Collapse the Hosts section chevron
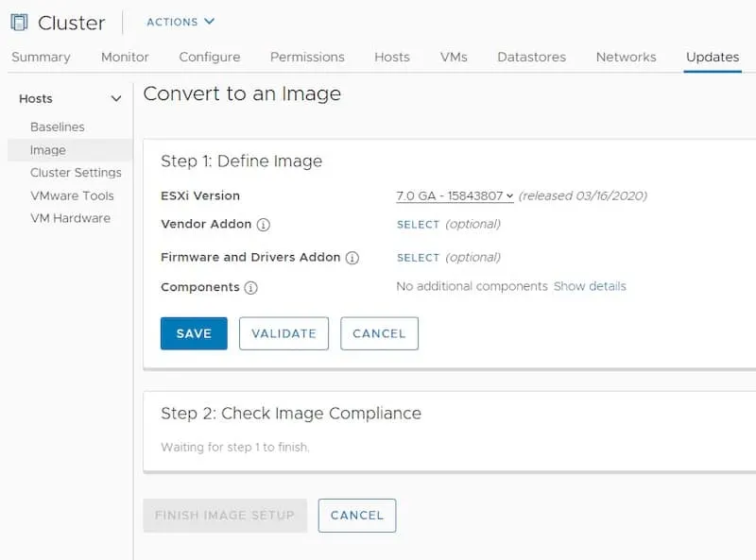The height and width of the screenshot is (560, 756). coord(115,99)
